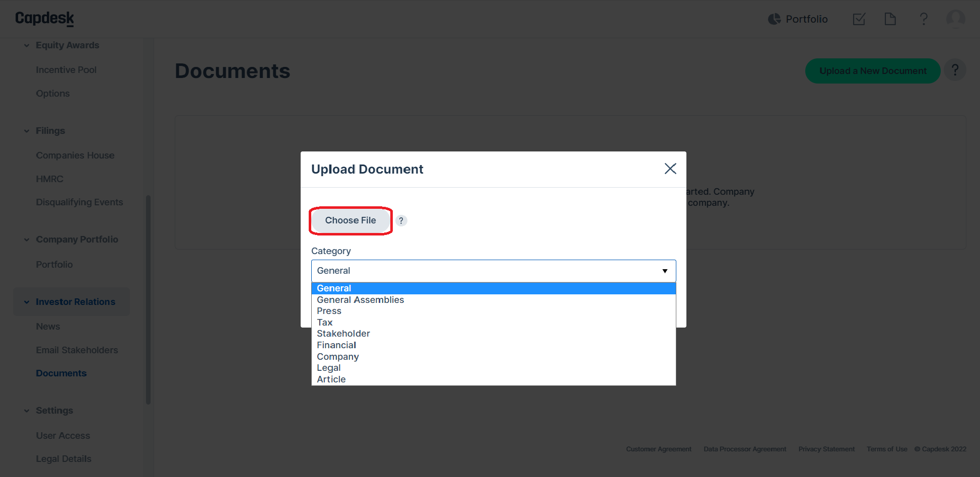Collapse the Settings section
This screenshot has width=980, height=477.
27,411
